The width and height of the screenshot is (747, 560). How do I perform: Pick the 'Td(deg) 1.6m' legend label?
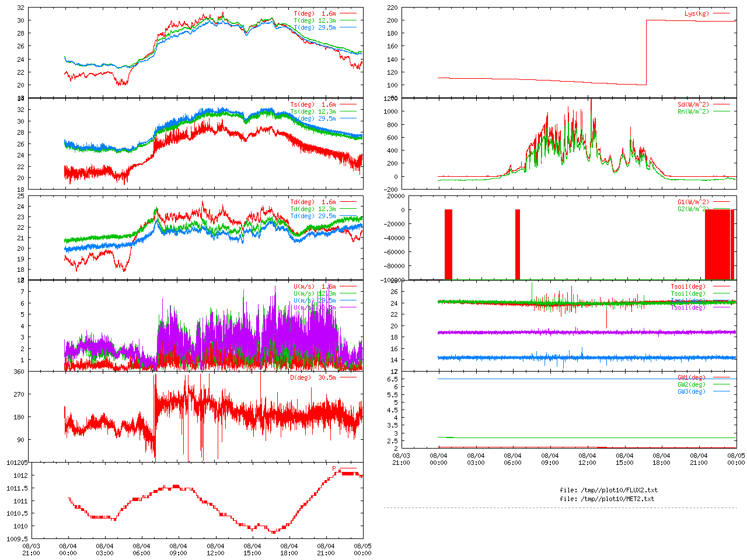pyautogui.click(x=313, y=202)
